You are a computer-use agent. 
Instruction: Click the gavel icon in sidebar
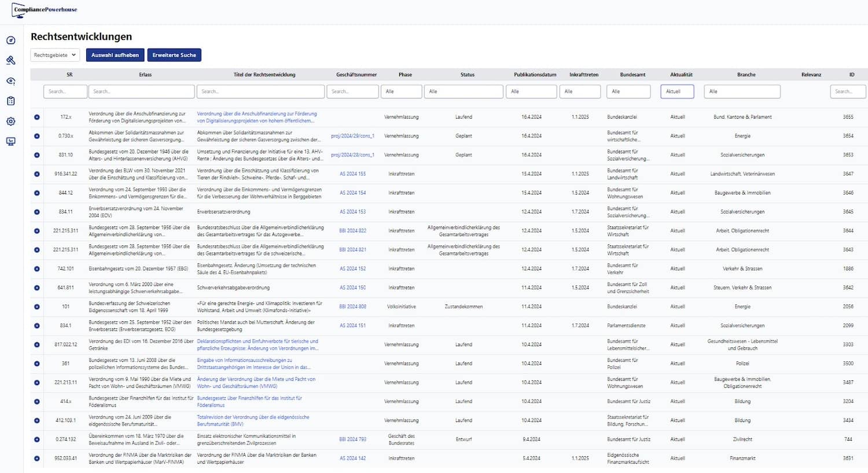[x=10, y=60]
